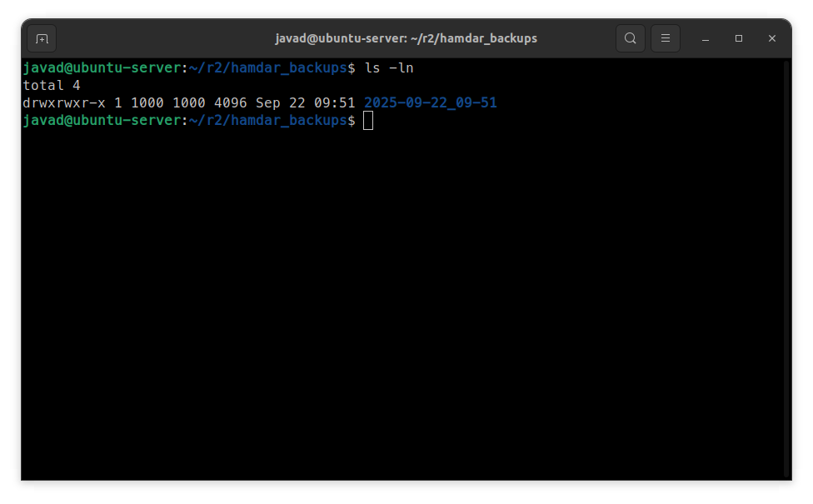
Task: Click the typed 'ls -ln' command
Action: click(x=389, y=67)
